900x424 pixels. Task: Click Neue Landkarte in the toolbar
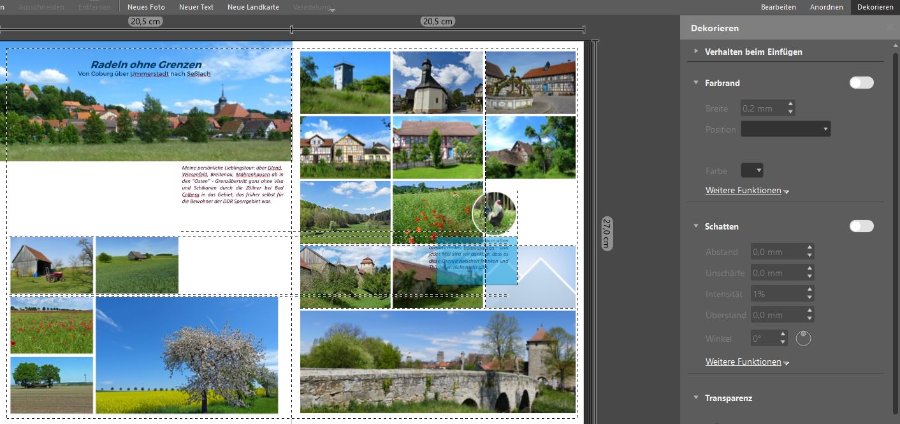point(252,7)
